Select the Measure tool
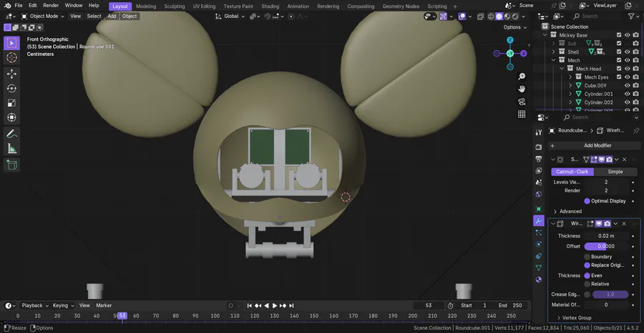This screenshot has width=644, height=333. (11, 148)
